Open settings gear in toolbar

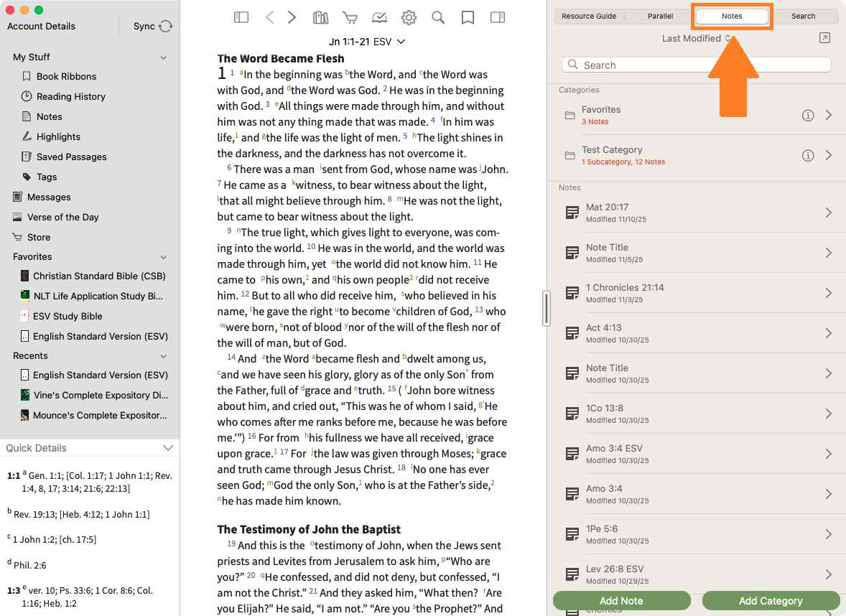click(x=409, y=17)
